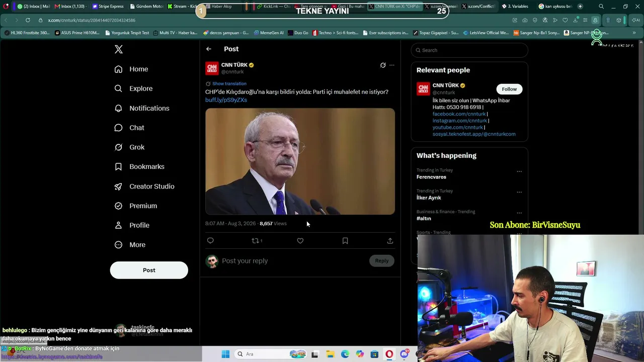Click the Grok icon on the post header

(x=383, y=65)
